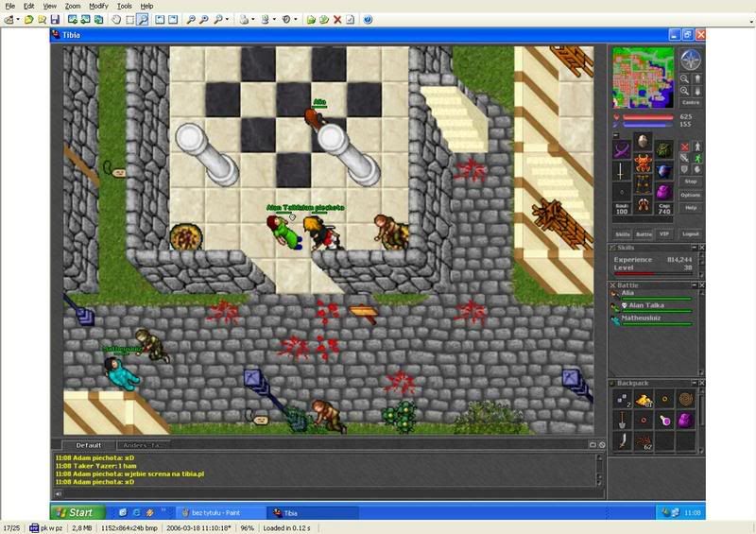The width and height of the screenshot is (756, 534).
Task: Toggle the green running chase mode
Action: point(697,158)
